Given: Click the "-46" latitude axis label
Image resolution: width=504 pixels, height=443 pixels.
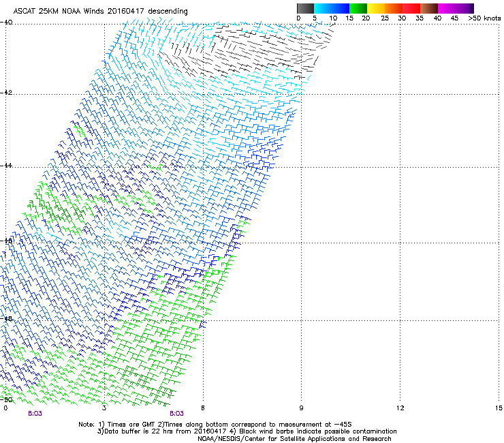Looking at the screenshot, I should [7, 241].
